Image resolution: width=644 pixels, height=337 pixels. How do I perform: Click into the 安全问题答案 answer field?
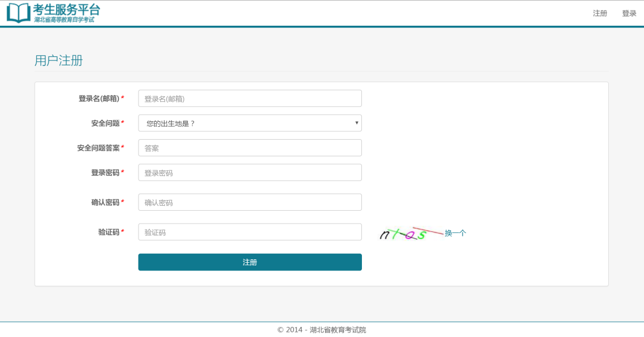(250, 148)
